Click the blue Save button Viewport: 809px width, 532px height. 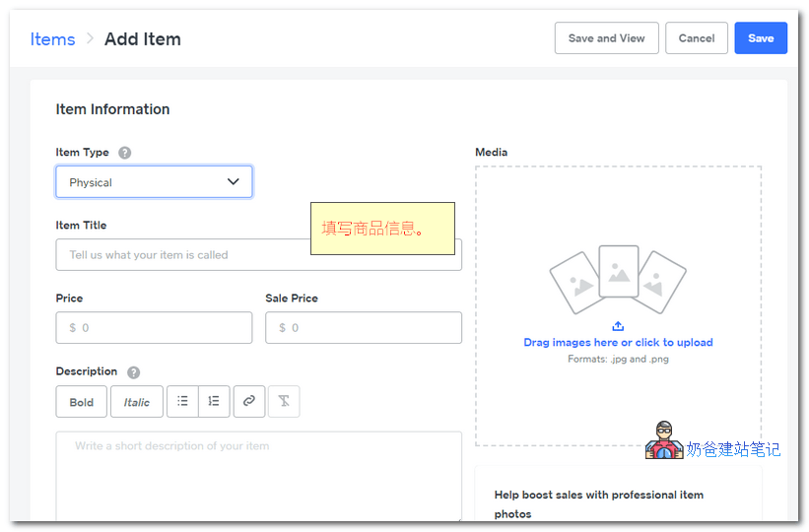(x=760, y=38)
